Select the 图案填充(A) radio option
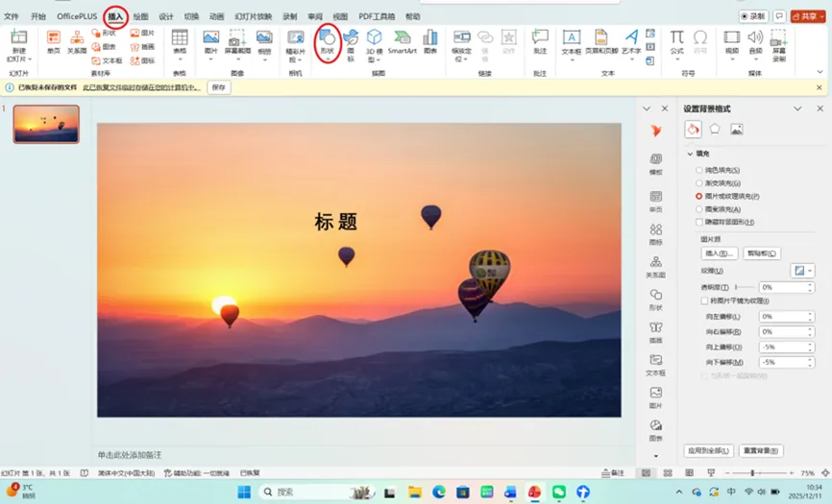This screenshot has width=832, height=504. coord(699,209)
